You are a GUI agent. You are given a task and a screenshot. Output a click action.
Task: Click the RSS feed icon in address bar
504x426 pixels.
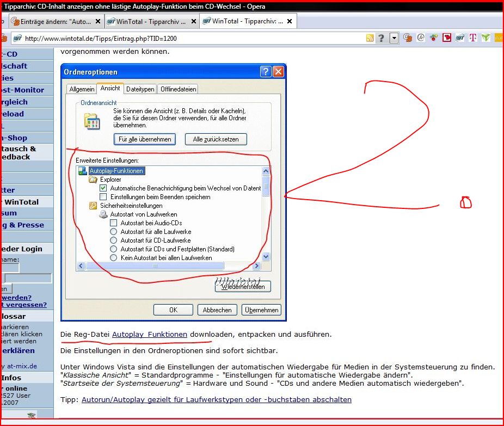(370, 38)
